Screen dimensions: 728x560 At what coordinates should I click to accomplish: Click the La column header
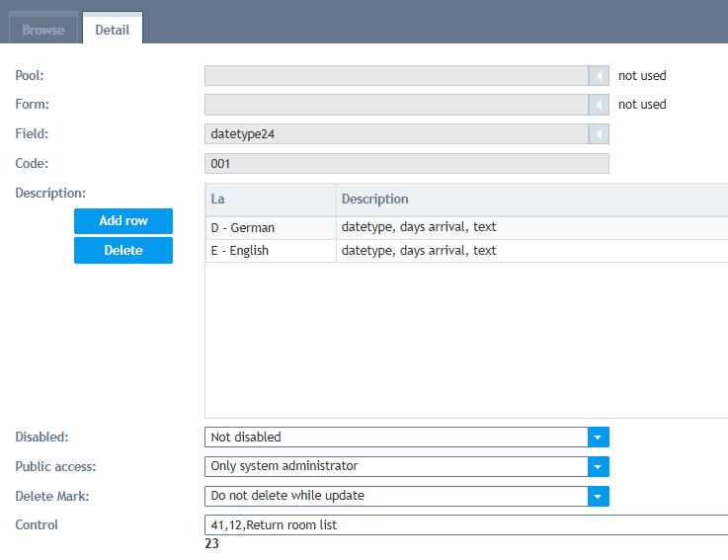pyautogui.click(x=269, y=200)
